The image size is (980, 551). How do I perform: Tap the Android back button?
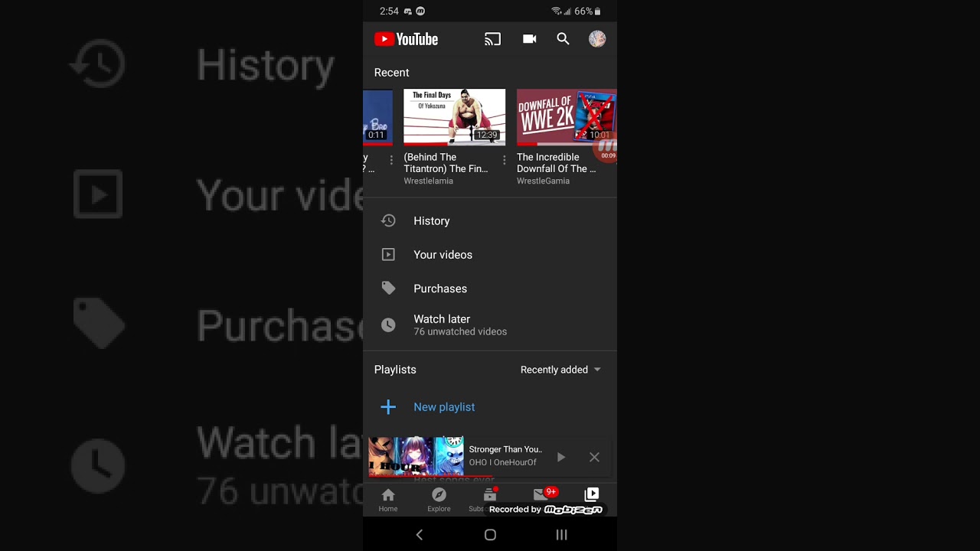(x=419, y=535)
